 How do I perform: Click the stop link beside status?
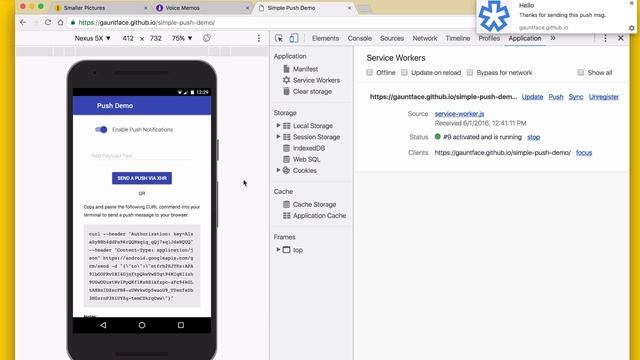click(533, 137)
